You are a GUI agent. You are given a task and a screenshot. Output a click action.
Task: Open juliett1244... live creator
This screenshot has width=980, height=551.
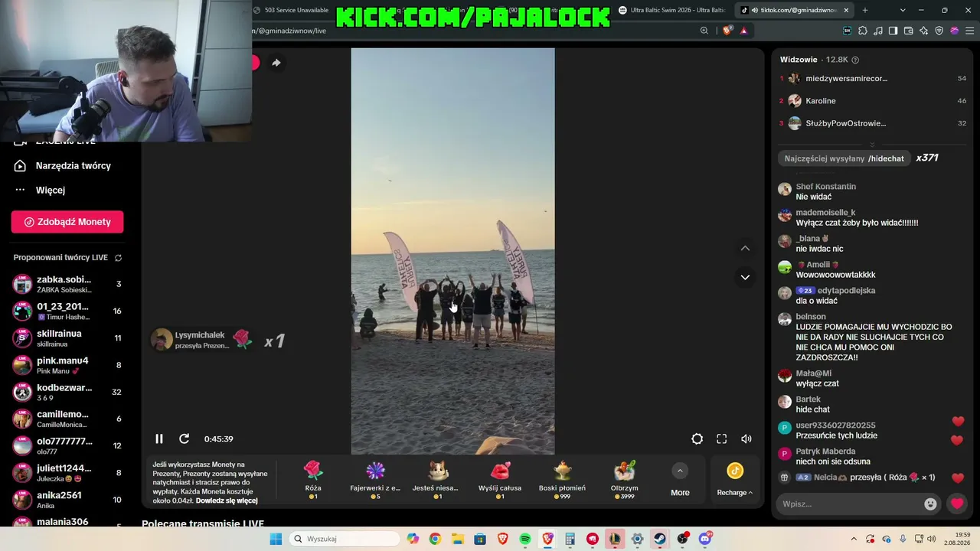pos(67,473)
